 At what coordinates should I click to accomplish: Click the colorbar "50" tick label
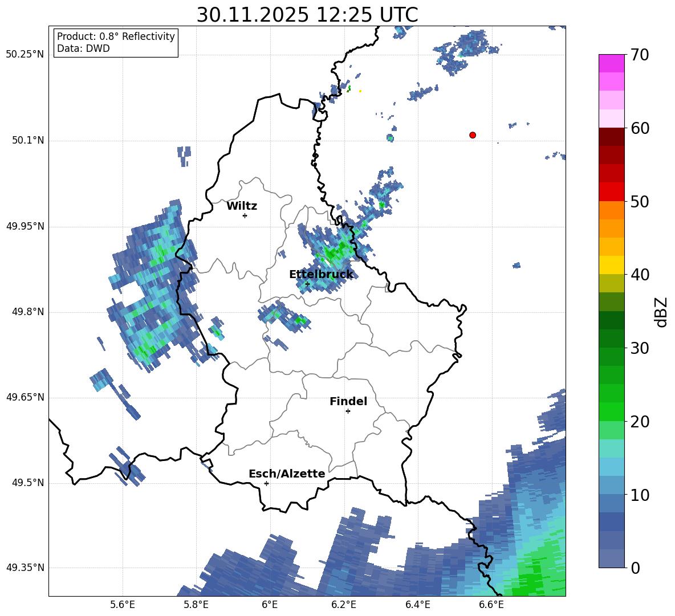640,201
